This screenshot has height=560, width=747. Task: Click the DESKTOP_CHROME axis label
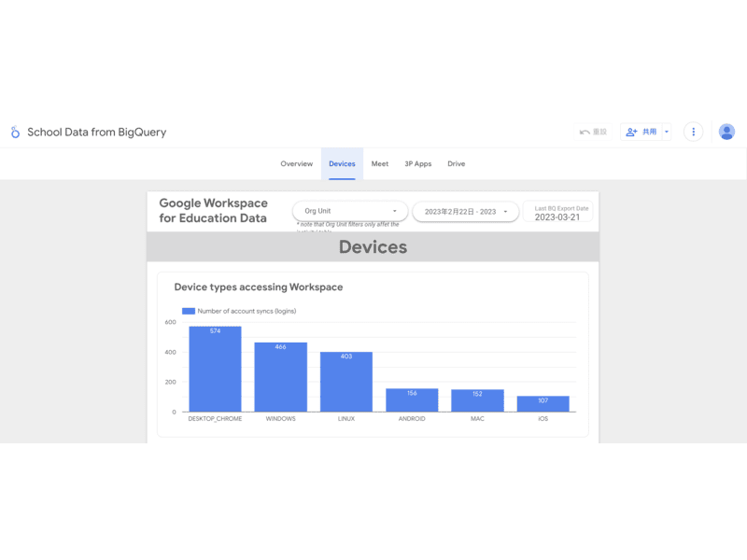(215, 418)
